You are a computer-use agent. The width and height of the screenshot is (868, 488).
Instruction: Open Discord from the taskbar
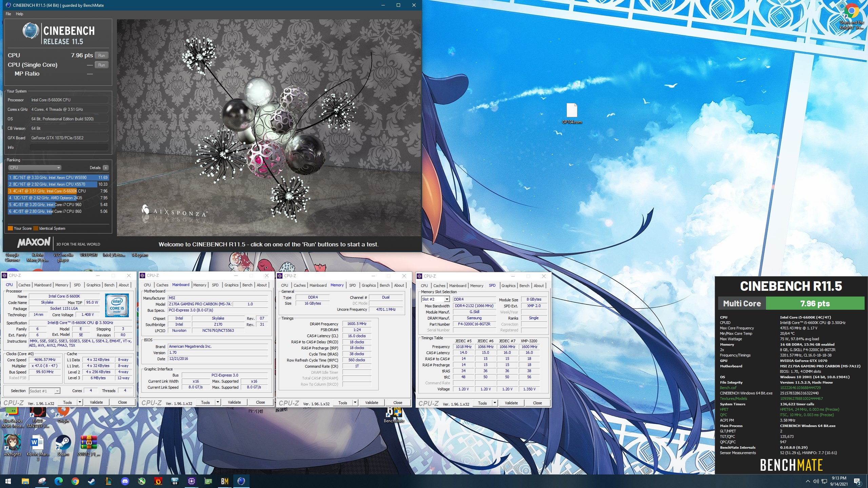pos(125,481)
